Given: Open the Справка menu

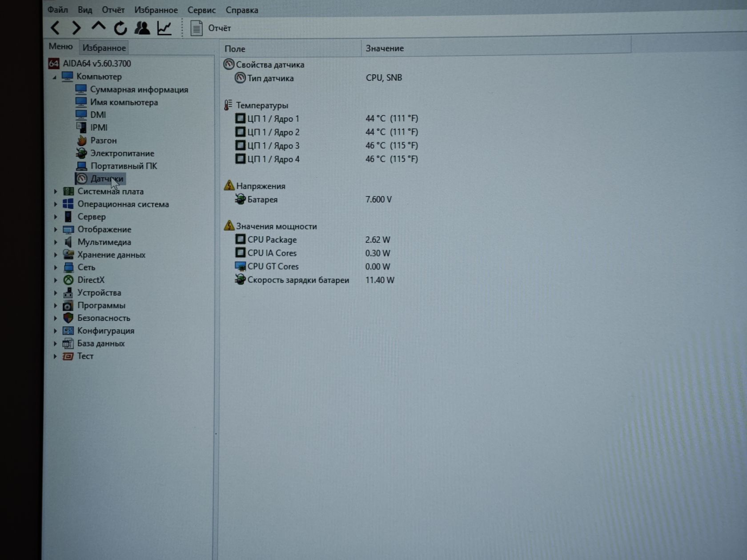Looking at the screenshot, I should 242,10.
